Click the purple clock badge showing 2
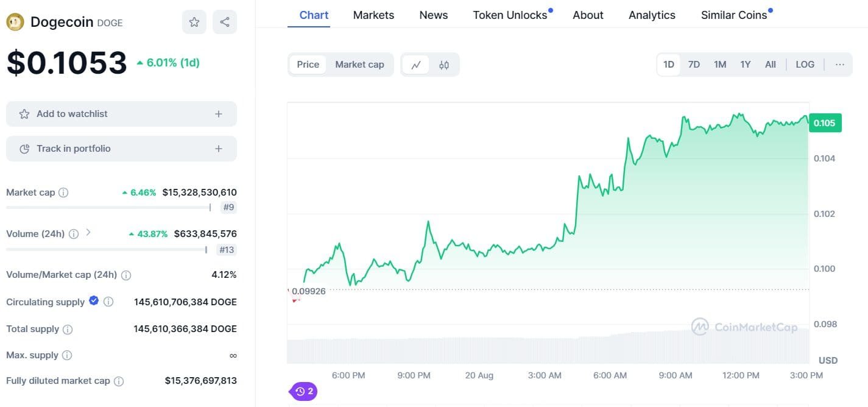Viewport: 868px width, 407px height. pyautogui.click(x=303, y=391)
